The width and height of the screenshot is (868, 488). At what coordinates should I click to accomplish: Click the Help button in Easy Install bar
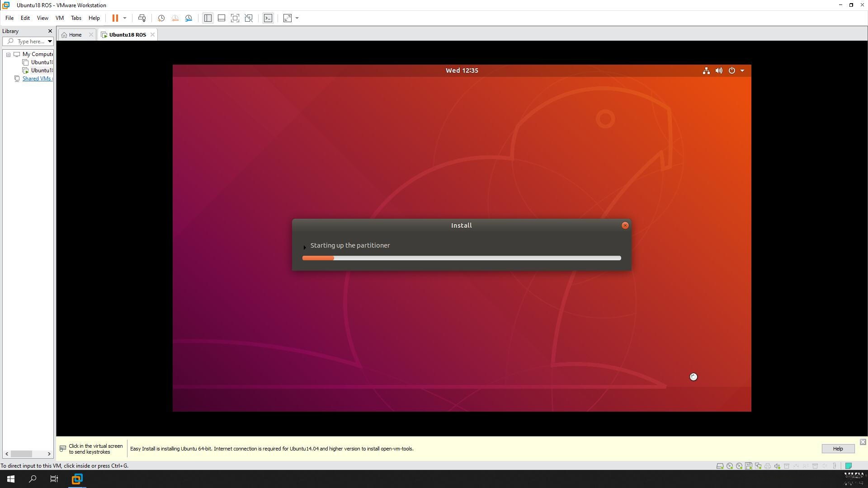838,449
